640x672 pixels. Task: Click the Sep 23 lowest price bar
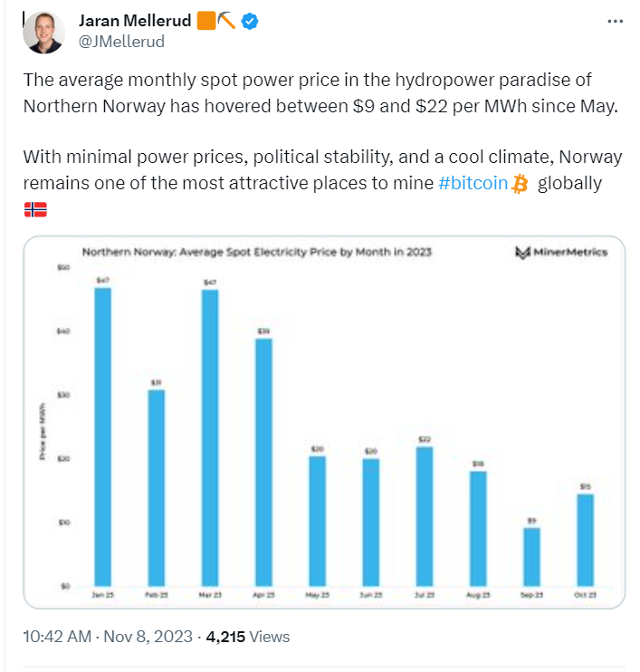point(531,557)
